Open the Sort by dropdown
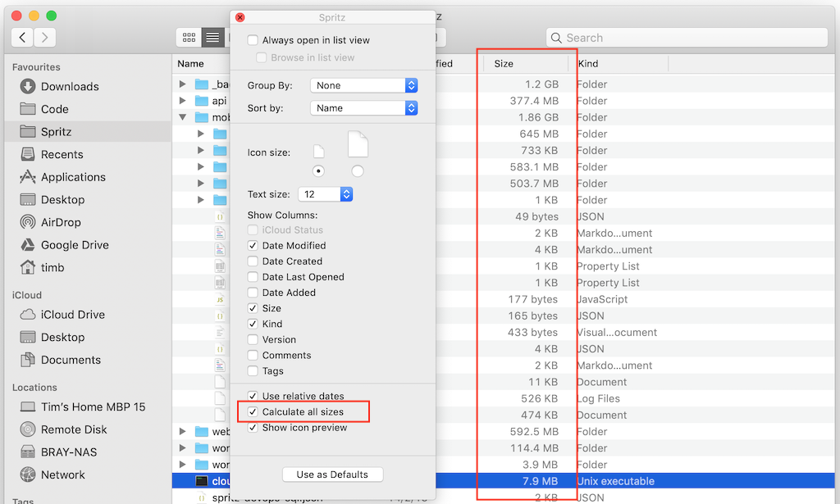Viewport: 840px width, 504px height. 363,108
